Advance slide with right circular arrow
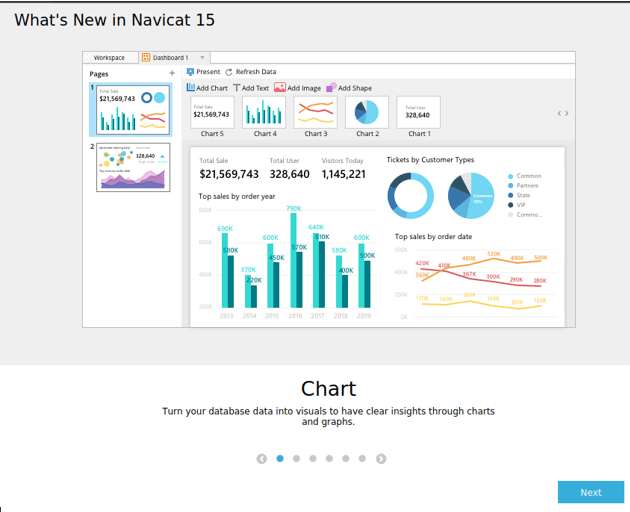The width and height of the screenshot is (630, 512). coord(381,459)
